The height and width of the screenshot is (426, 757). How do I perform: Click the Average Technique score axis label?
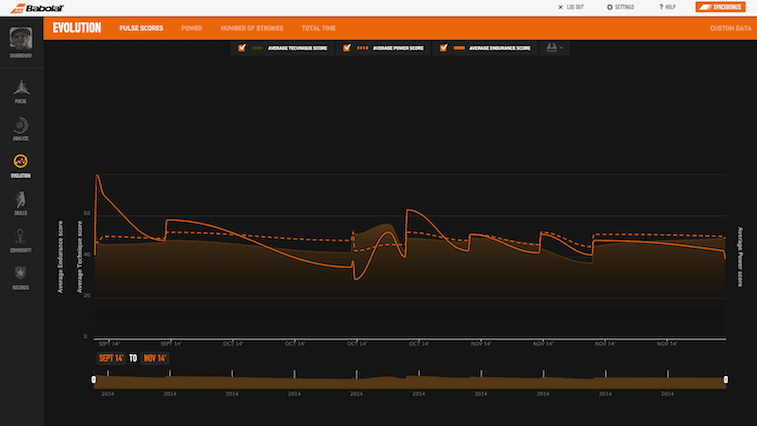(x=80, y=257)
